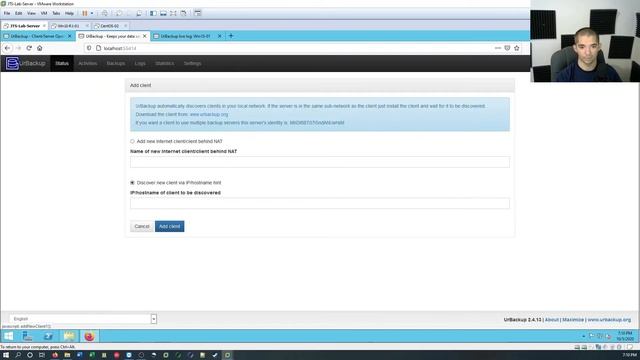
Task: Click the site identity shield icon
Action: [89, 48]
